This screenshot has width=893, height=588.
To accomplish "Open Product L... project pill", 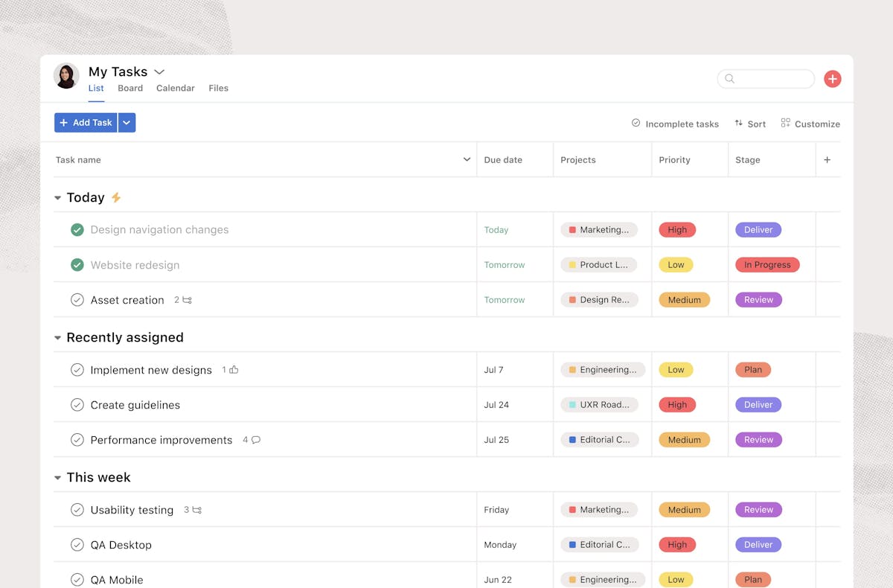I will [598, 265].
